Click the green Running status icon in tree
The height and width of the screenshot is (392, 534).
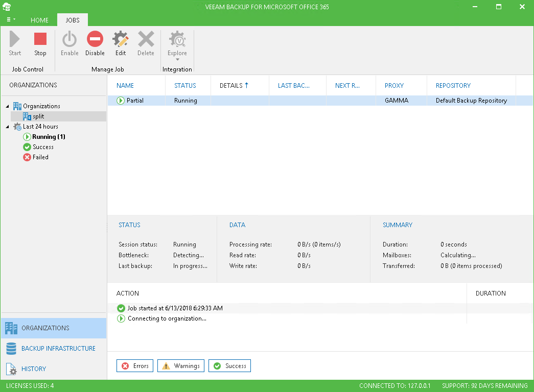point(27,137)
